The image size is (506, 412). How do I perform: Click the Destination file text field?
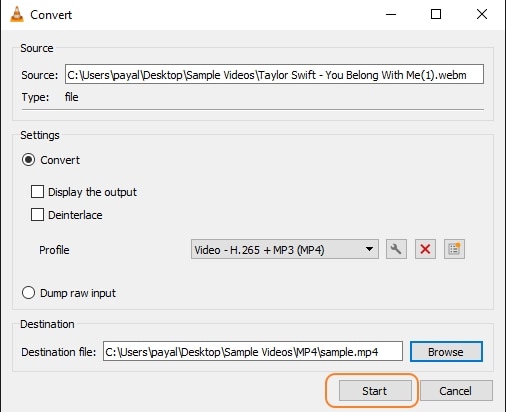point(253,351)
